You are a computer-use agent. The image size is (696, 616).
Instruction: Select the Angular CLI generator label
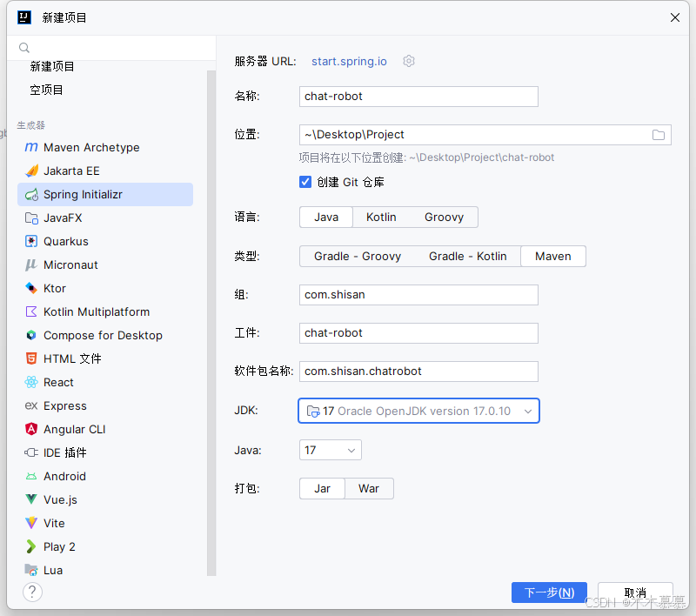click(x=75, y=429)
